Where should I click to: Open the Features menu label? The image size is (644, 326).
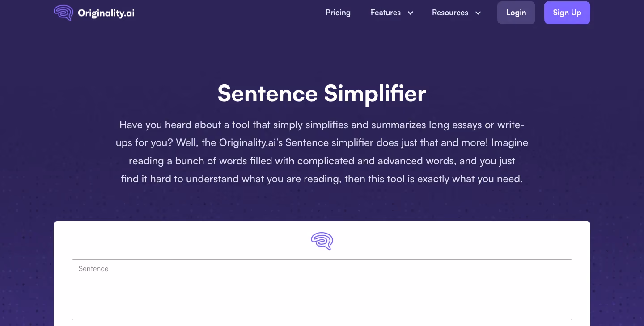386,13
